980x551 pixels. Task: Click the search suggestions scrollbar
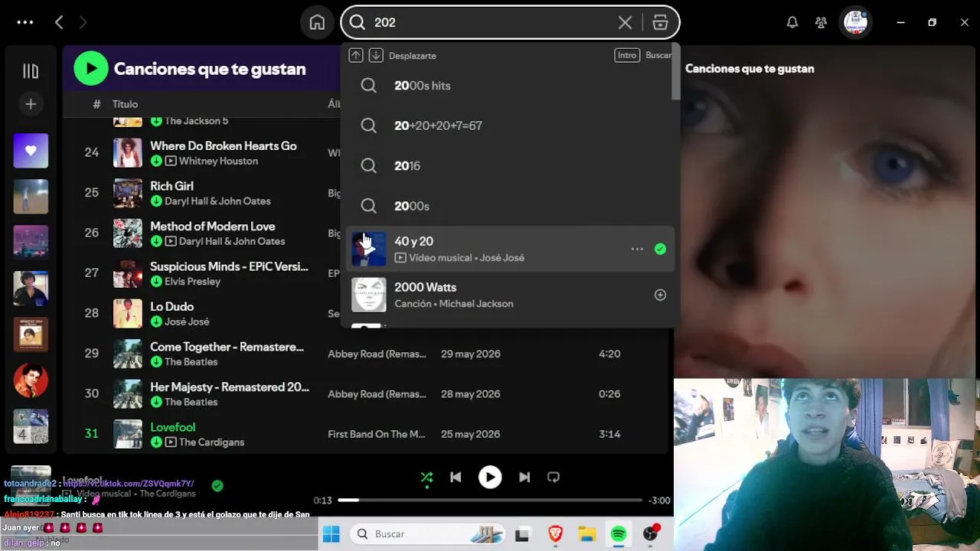(676, 73)
